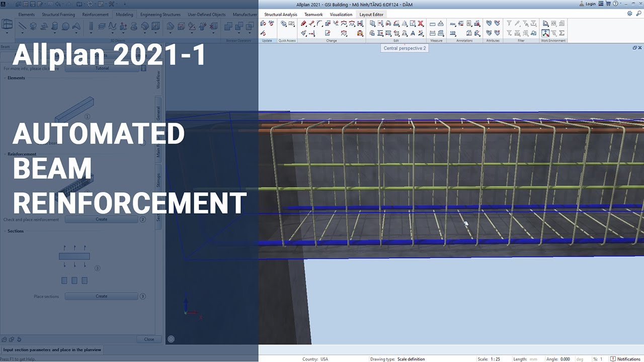
Task: Click the magnifier search icon
Action: tap(638, 14)
